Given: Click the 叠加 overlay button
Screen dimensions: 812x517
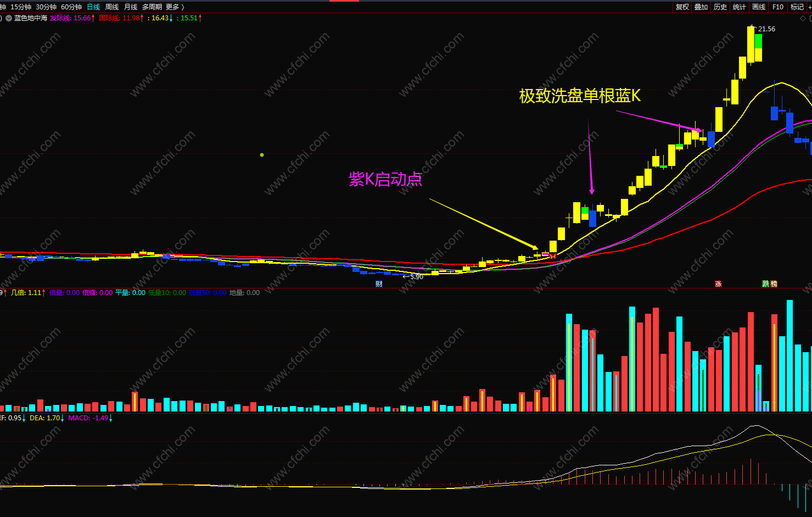Looking at the screenshot, I should (701, 7).
